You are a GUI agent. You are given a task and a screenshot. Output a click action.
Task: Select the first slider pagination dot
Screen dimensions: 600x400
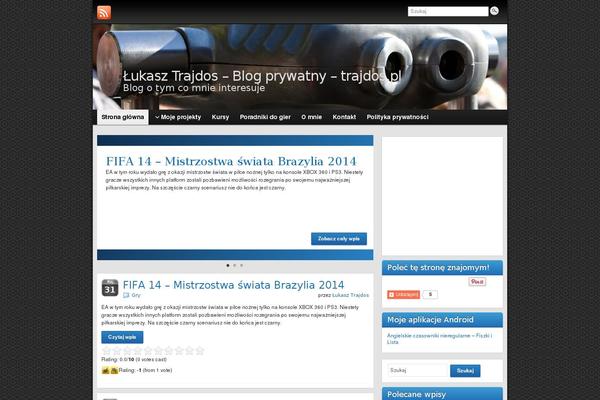[228, 265]
